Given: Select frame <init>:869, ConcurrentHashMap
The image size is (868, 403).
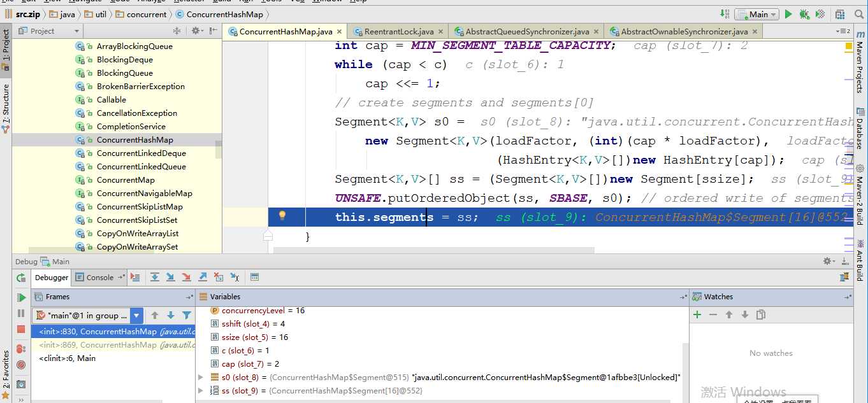Looking at the screenshot, I should (x=113, y=345).
